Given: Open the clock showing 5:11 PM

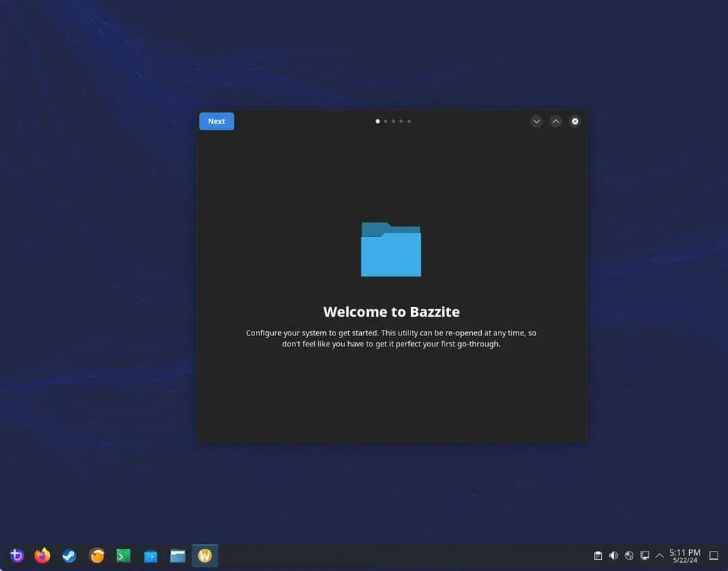Looking at the screenshot, I should (685, 555).
